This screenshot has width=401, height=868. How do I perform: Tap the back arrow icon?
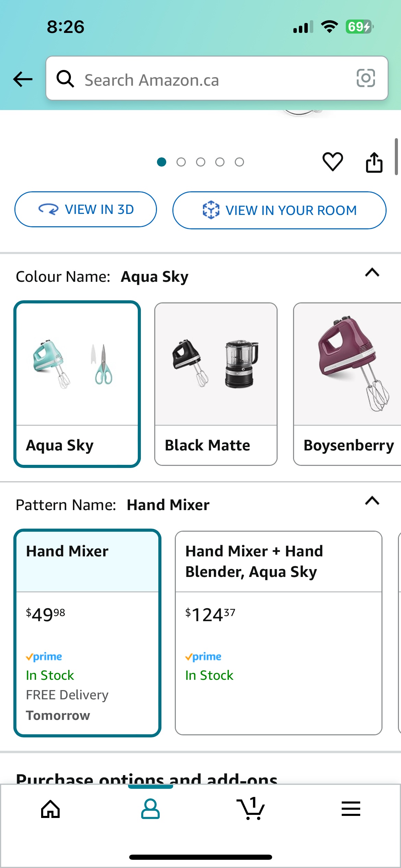tap(23, 79)
